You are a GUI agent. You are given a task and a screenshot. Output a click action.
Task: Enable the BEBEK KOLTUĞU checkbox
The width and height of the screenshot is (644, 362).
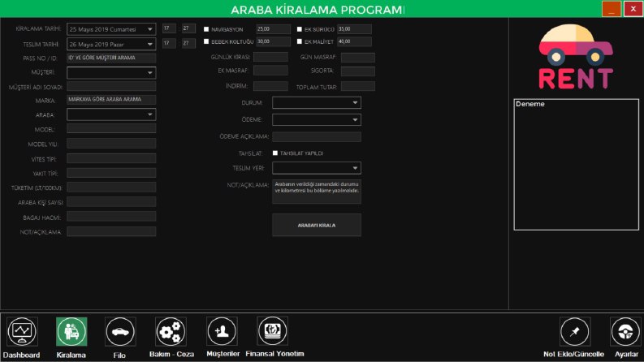pyautogui.click(x=206, y=41)
